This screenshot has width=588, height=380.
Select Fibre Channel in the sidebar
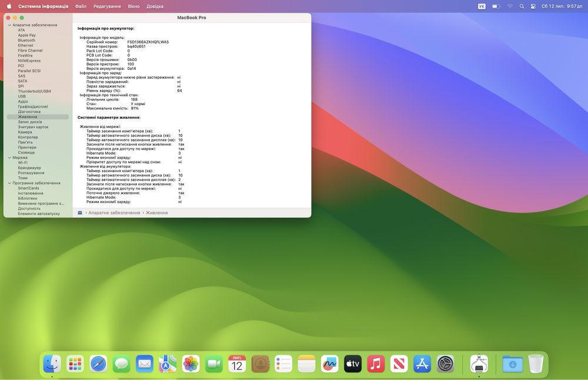point(30,51)
